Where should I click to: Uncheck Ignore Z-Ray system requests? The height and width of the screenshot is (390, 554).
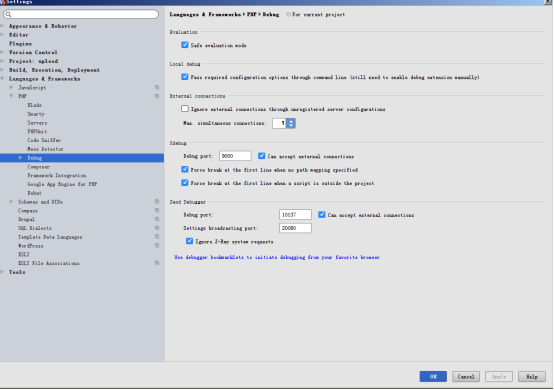pyautogui.click(x=189, y=241)
